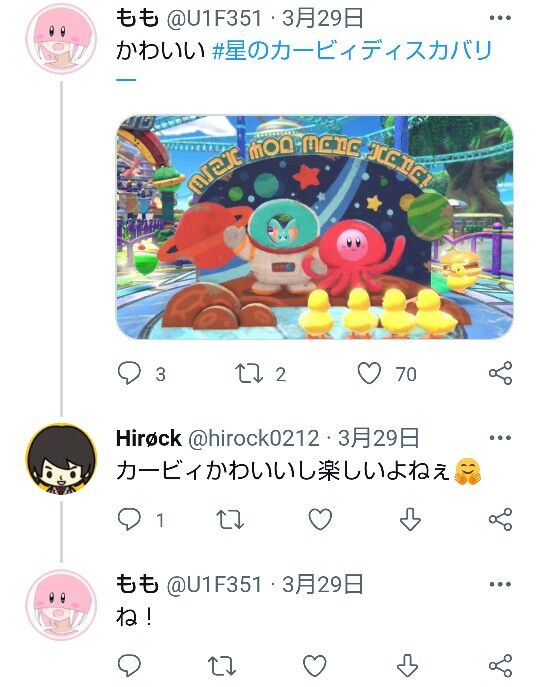
Task: Tap download arrow on Hirøck's reply
Action: pos(410,519)
